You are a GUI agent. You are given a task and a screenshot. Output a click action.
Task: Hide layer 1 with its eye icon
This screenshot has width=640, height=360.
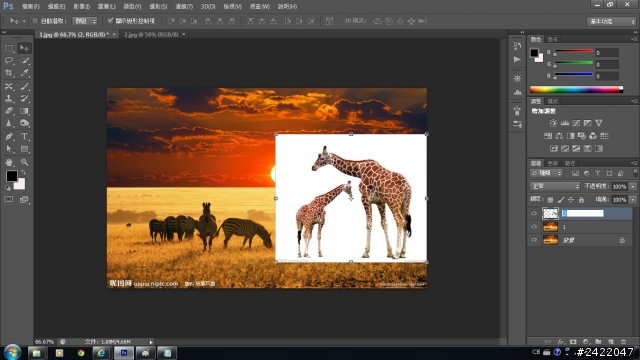pyautogui.click(x=534, y=227)
